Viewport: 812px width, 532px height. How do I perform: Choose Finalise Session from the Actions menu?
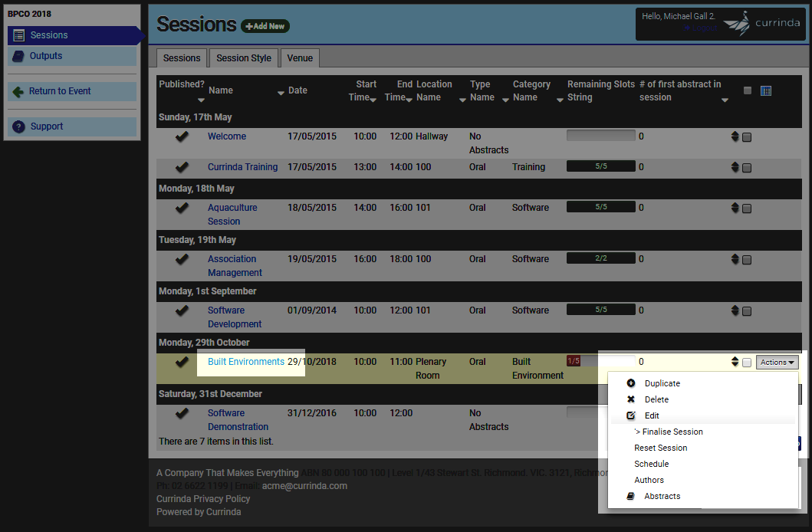(x=669, y=432)
